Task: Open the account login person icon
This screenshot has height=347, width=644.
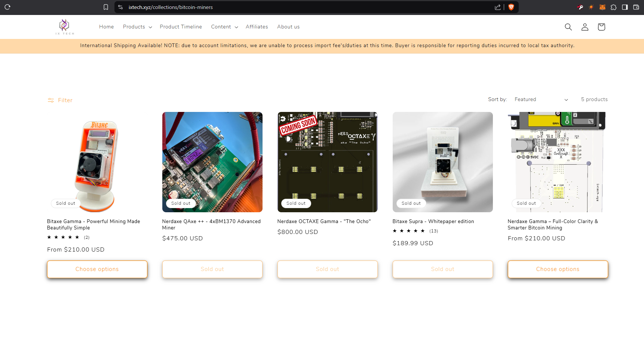Action: 585,27
